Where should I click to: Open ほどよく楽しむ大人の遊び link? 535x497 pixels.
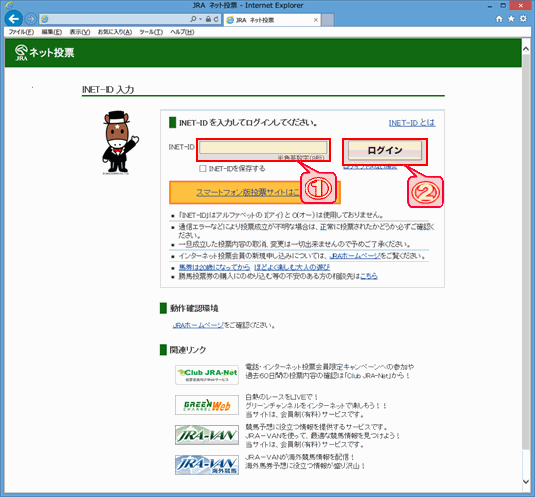(292, 267)
